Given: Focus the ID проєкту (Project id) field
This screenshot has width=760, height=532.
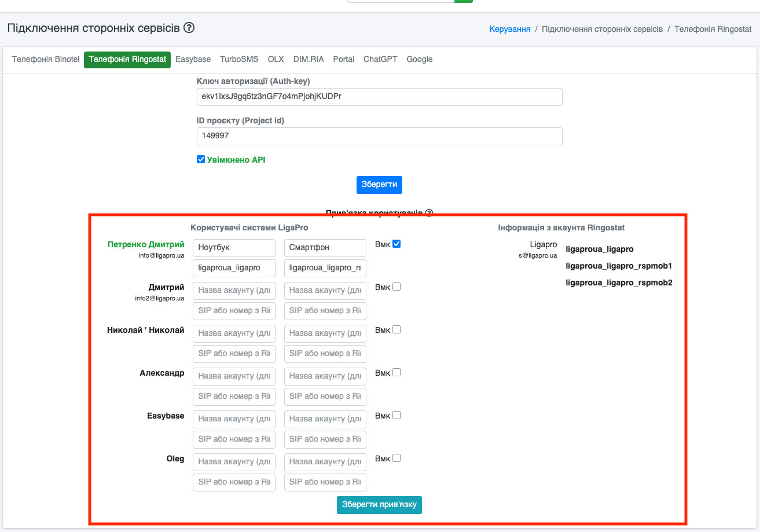Looking at the screenshot, I should [x=380, y=136].
